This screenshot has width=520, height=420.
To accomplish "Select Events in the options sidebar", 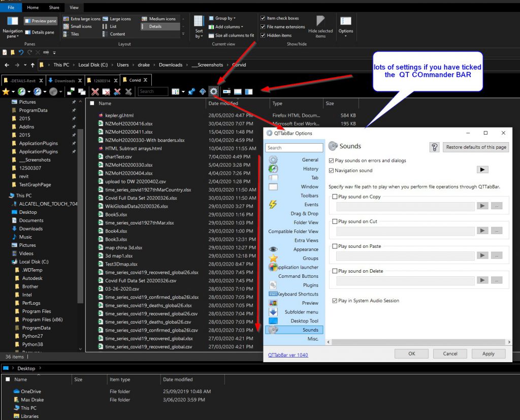I will (311, 205).
